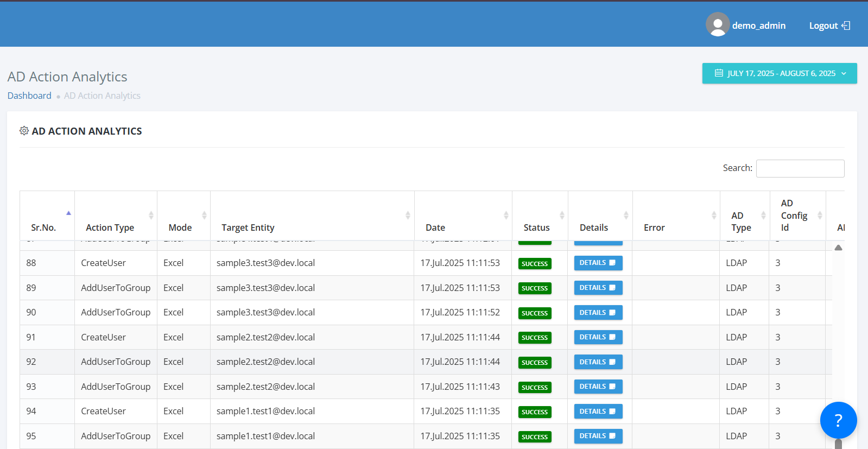
Task: Click the gear icon beside AD Action Analytics heading
Action: pyautogui.click(x=24, y=131)
